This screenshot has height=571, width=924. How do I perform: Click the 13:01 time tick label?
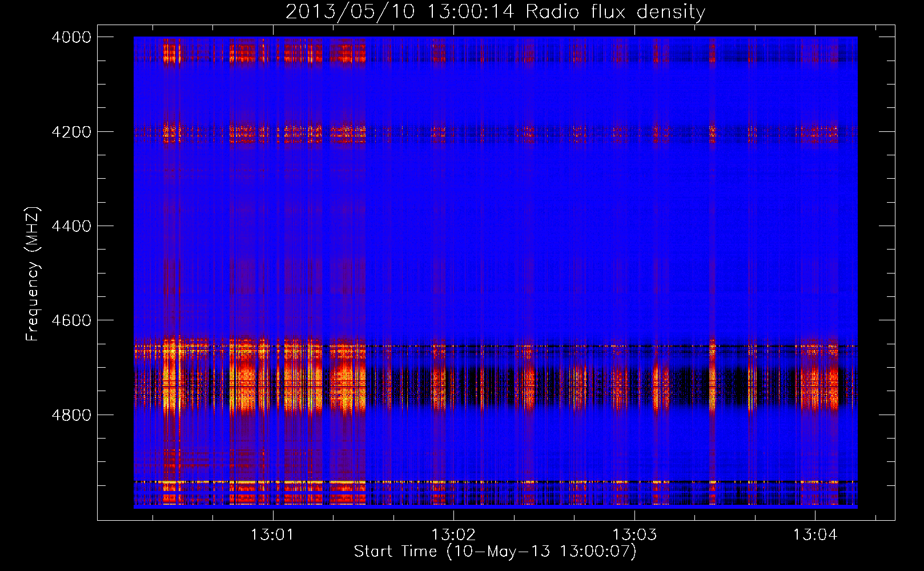click(x=272, y=535)
